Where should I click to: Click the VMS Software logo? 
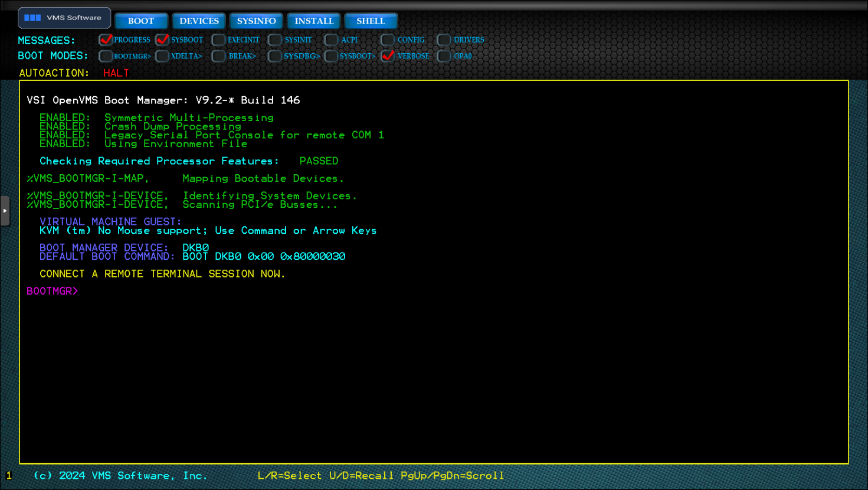(x=64, y=18)
